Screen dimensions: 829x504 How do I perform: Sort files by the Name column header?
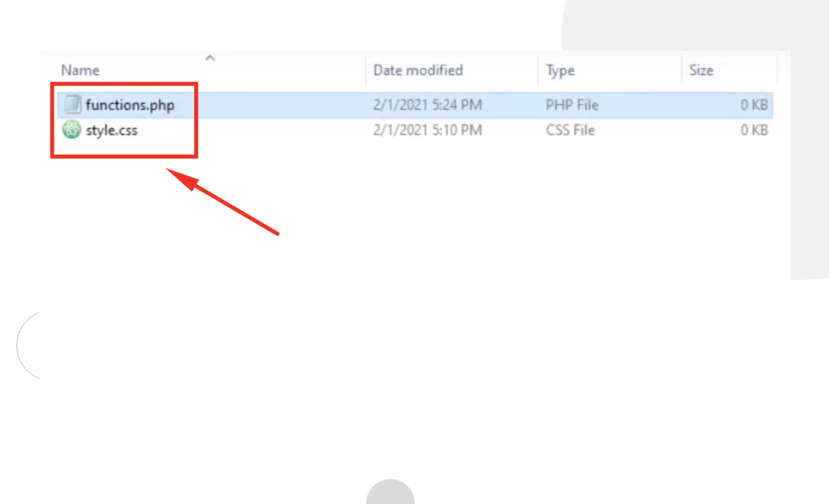point(81,70)
